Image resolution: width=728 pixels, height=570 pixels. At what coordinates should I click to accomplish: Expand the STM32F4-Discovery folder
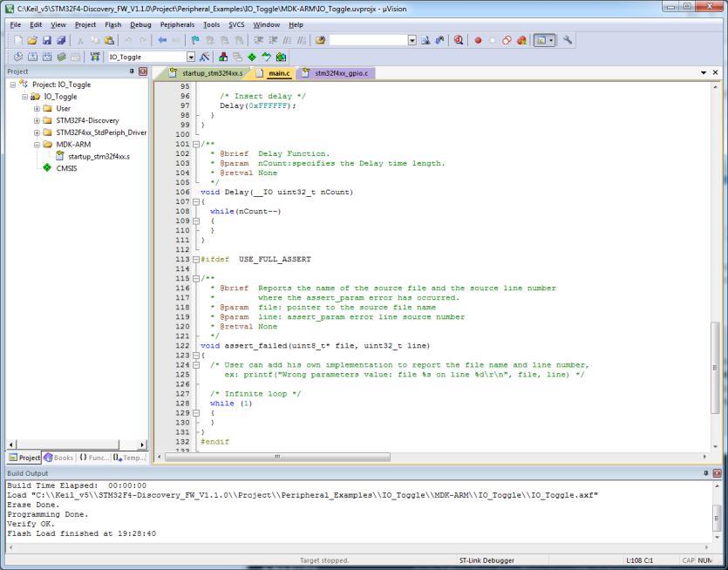pos(37,120)
